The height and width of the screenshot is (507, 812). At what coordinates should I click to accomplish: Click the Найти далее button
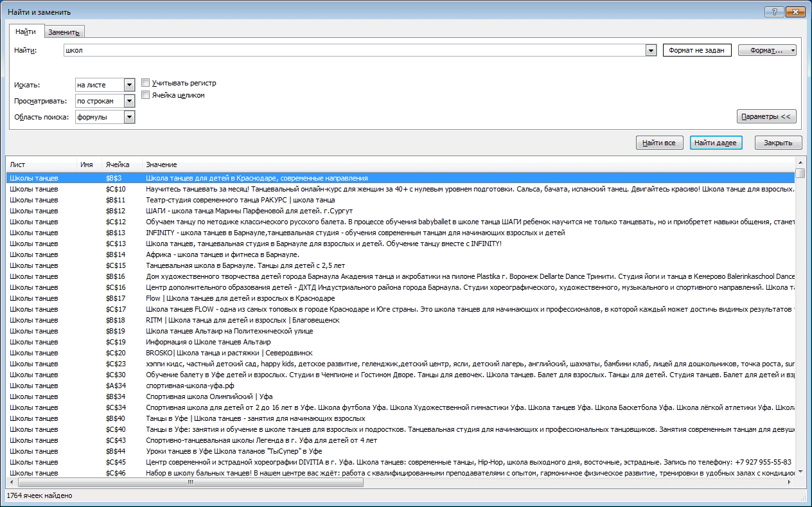click(716, 143)
